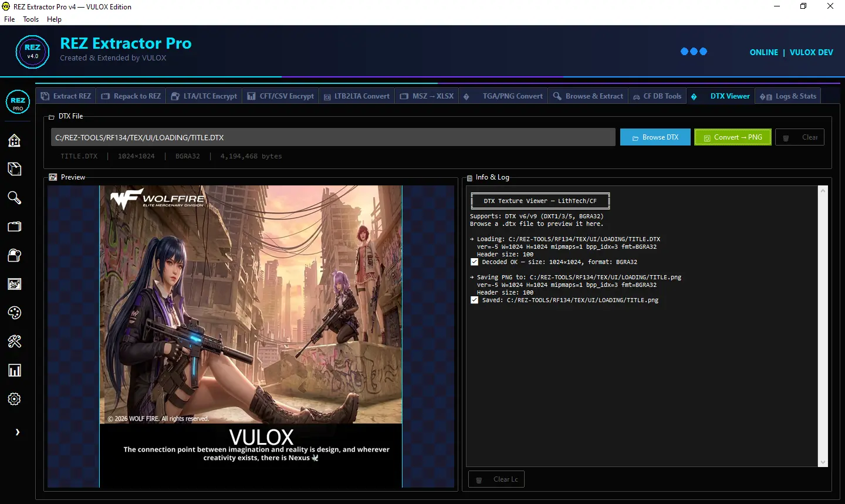The image size is (845, 504).
Task: Click the three blue dots in the header
Action: coord(694,52)
